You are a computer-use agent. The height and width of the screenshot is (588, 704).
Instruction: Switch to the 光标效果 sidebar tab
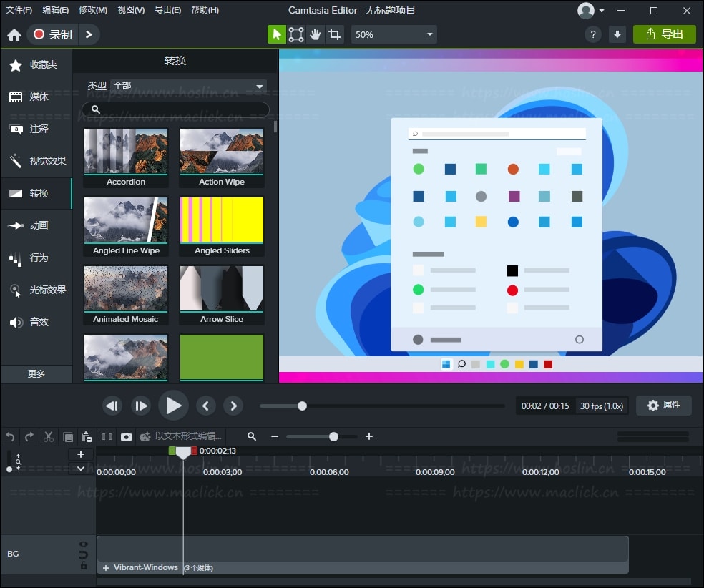37,290
